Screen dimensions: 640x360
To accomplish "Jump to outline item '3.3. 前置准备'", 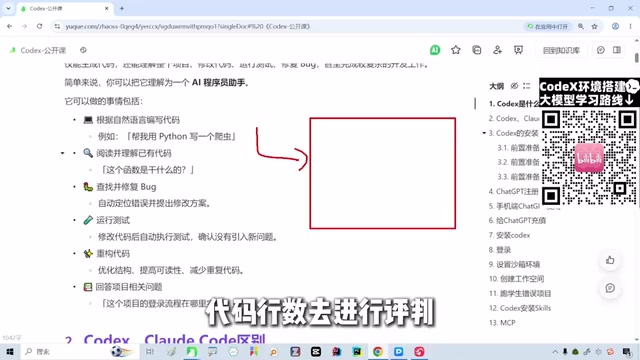I will [x=518, y=177].
